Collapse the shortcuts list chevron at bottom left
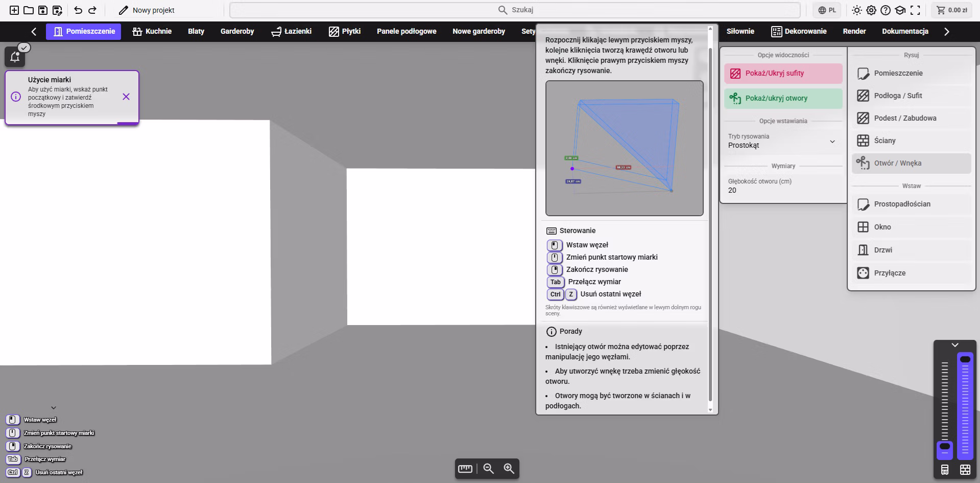The image size is (980, 483). [54, 408]
